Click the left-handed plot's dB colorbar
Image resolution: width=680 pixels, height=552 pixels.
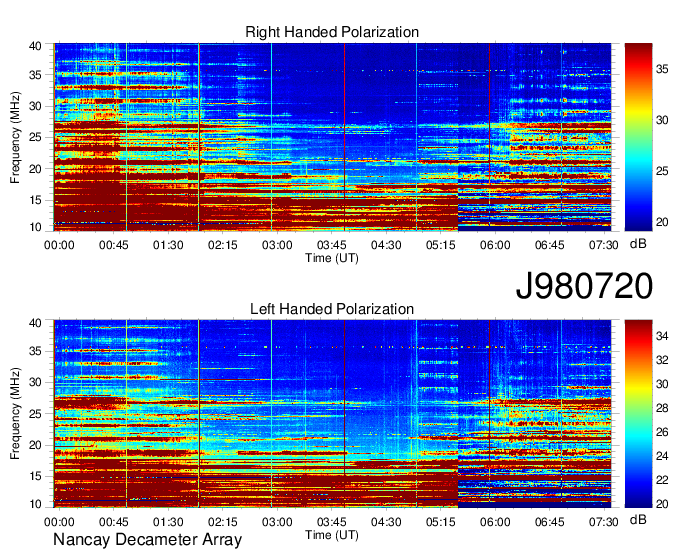click(638, 414)
